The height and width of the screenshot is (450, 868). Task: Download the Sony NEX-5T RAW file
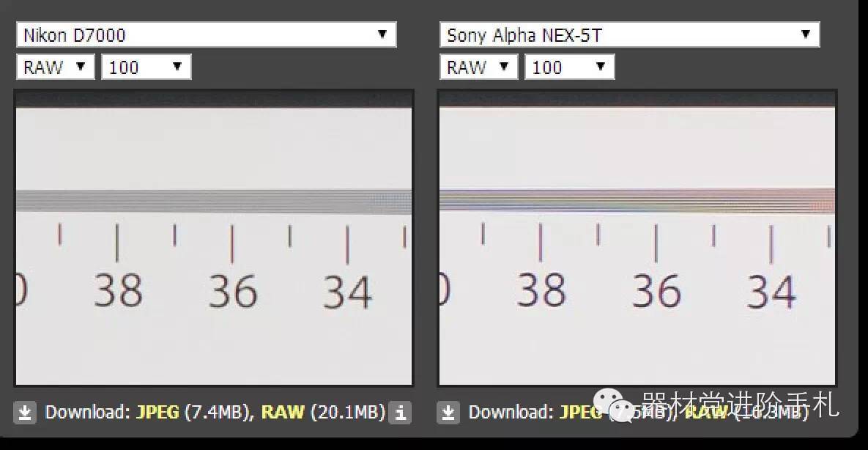pyautogui.click(x=706, y=413)
